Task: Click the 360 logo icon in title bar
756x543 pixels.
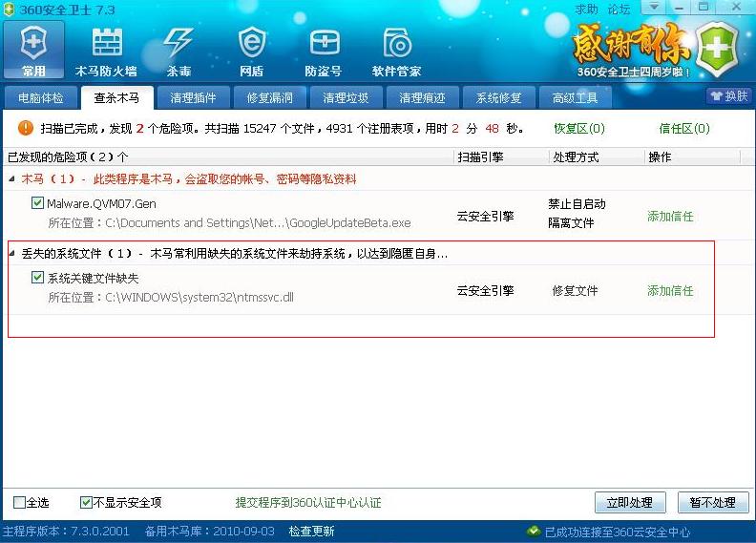Action: [x=9, y=10]
